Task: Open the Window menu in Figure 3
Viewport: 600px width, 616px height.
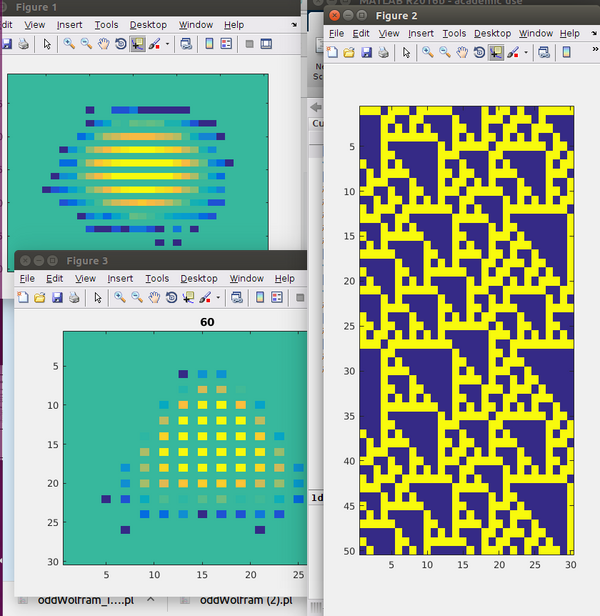Action: point(246,279)
